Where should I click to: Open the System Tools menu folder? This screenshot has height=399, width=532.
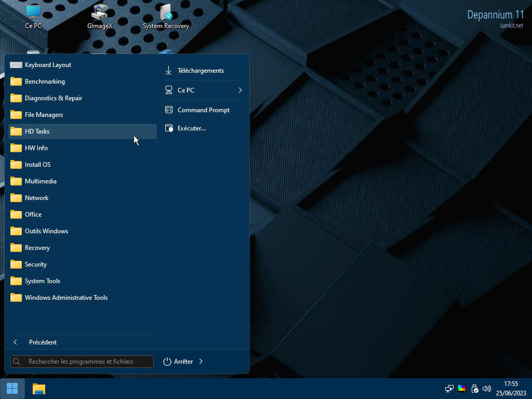tap(83, 281)
